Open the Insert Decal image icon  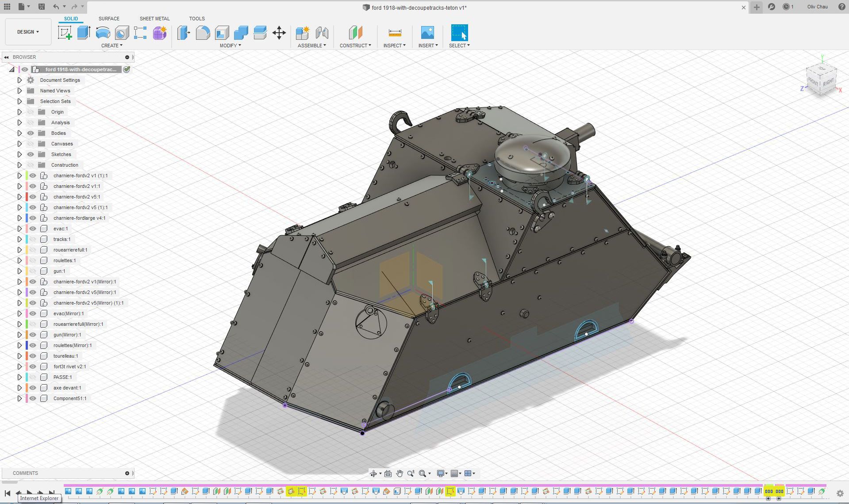(427, 33)
